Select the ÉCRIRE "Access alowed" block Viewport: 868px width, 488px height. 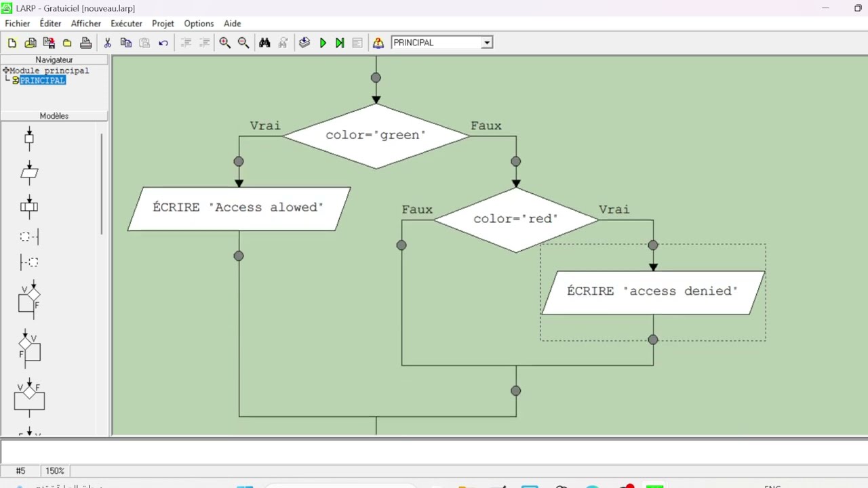coord(239,209)
